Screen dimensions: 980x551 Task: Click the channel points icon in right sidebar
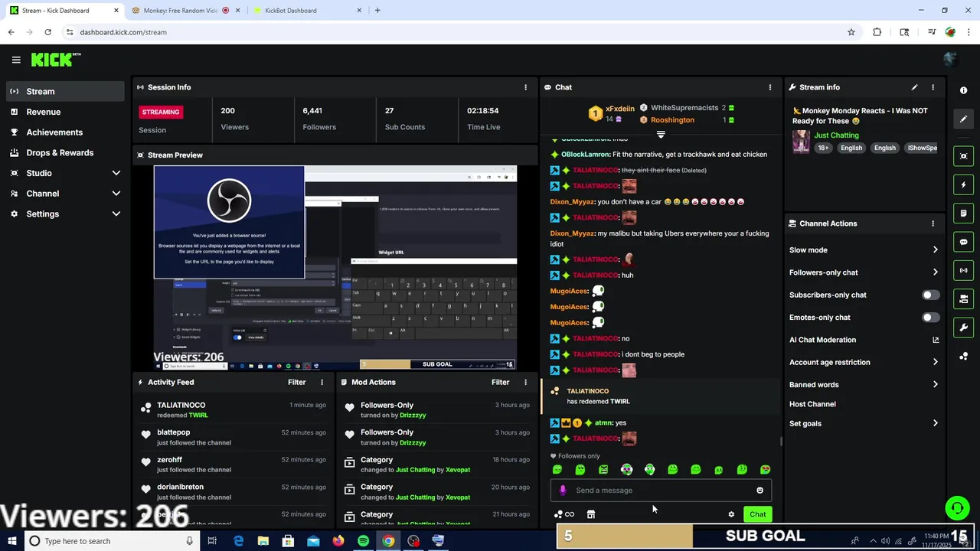pos(963,356)
